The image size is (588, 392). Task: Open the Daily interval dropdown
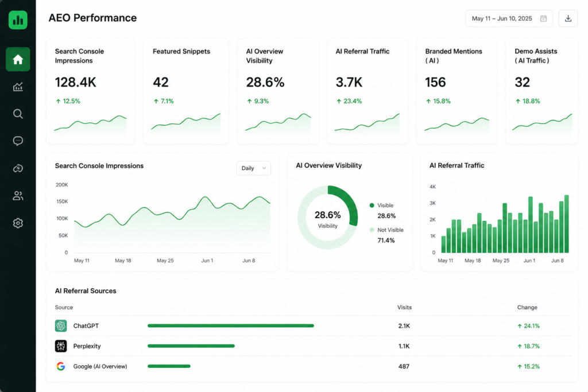click(253, 168)
